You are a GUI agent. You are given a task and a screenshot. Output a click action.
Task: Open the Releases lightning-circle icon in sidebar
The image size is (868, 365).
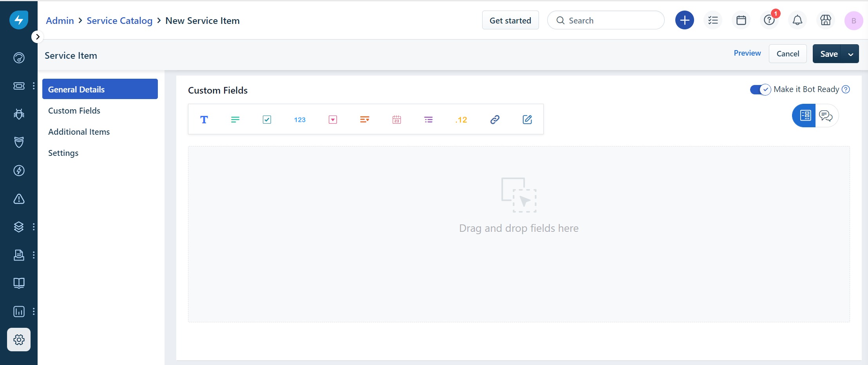click(x=19, y=170)
